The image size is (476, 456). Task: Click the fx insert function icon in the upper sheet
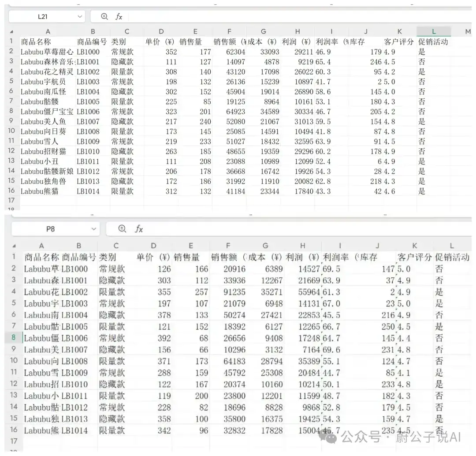pos(119,17)
